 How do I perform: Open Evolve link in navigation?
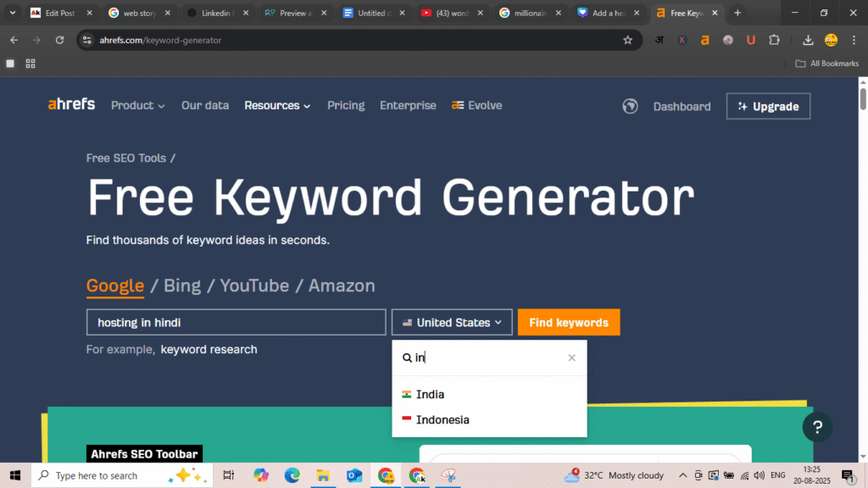(476, 105)
